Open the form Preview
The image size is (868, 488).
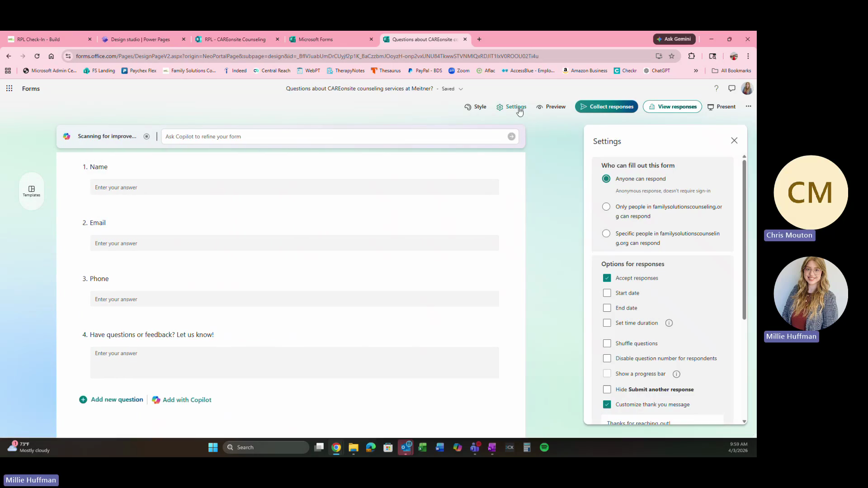pyautogui.click(x=551, y=107)
